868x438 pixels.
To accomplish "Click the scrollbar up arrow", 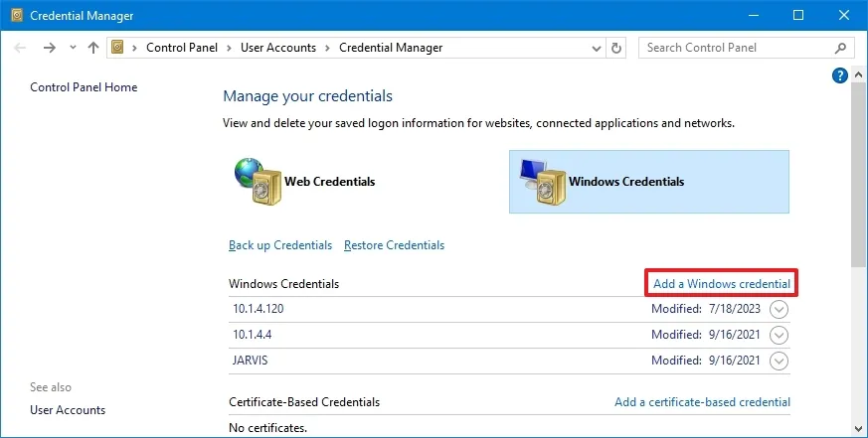I will click(x=858, y=74).
